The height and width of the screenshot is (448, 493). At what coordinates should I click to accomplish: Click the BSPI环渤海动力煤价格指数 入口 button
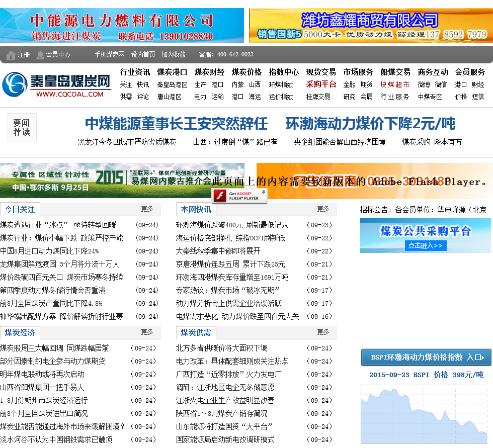click(x=426, y=357)
